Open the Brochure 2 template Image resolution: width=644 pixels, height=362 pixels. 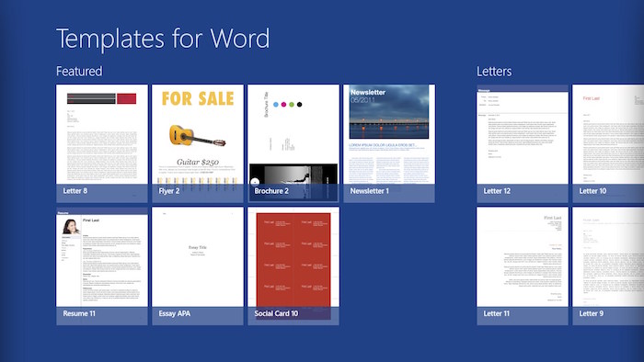pos(293,143)
